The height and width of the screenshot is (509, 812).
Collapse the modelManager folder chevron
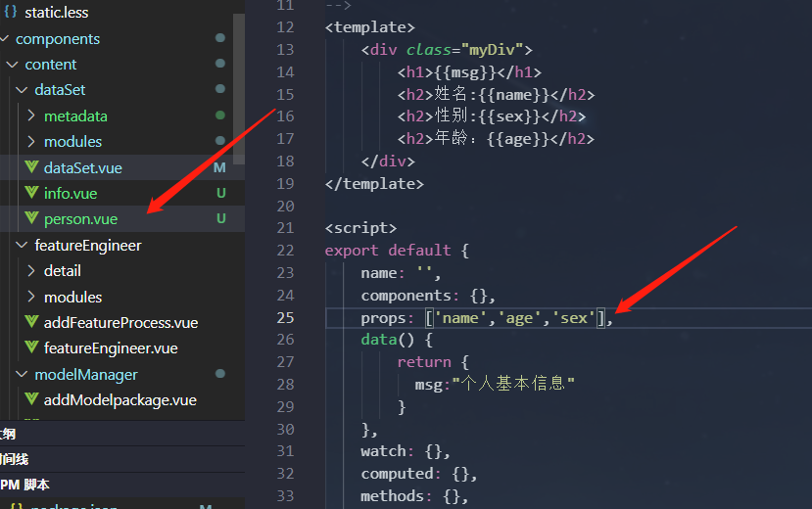(x=22, y=374)
